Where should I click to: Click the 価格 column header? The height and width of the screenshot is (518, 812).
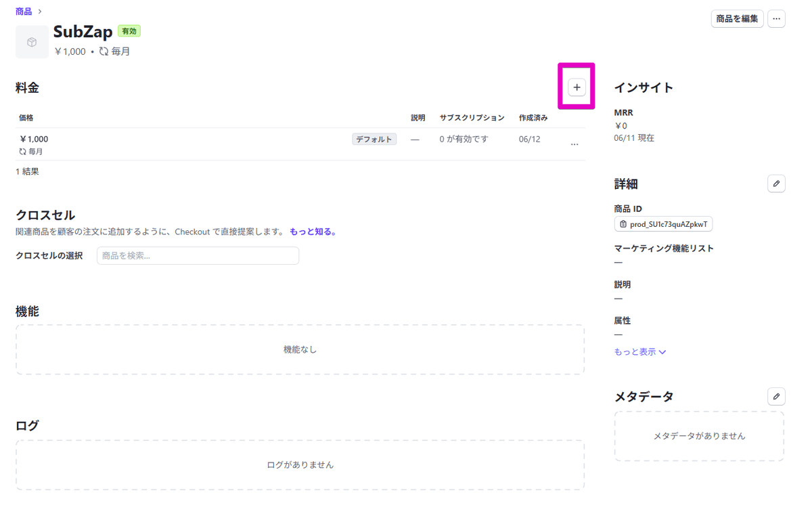coord(26,118)
